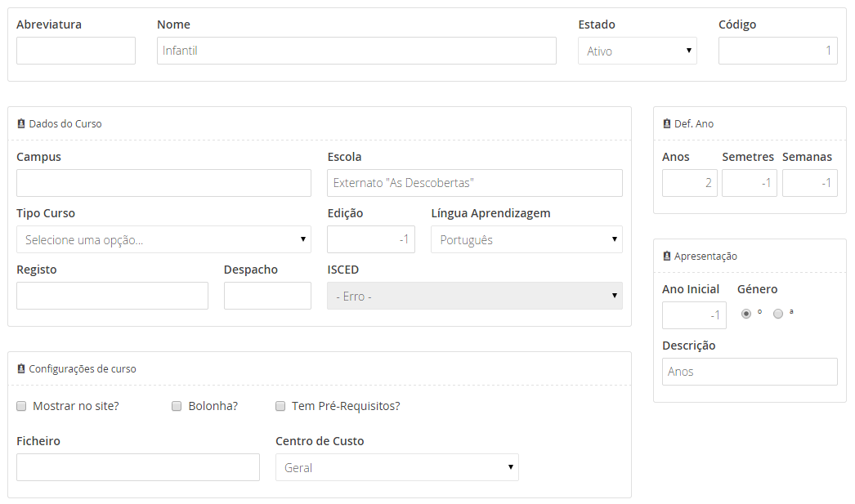Select the Escola field
Viewport: 855px width, 504px height.
(x=474, y=183)
